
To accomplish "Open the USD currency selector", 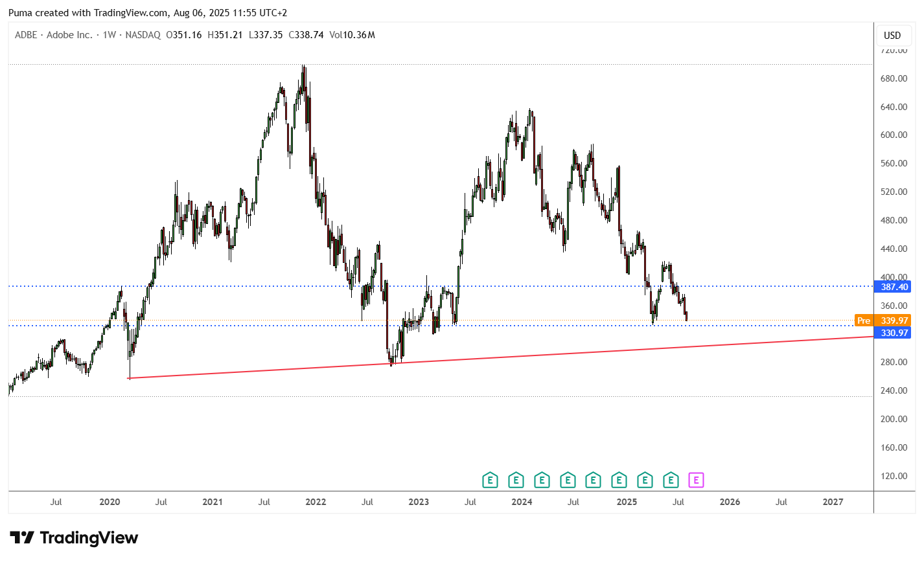I will tap(892, 35).
